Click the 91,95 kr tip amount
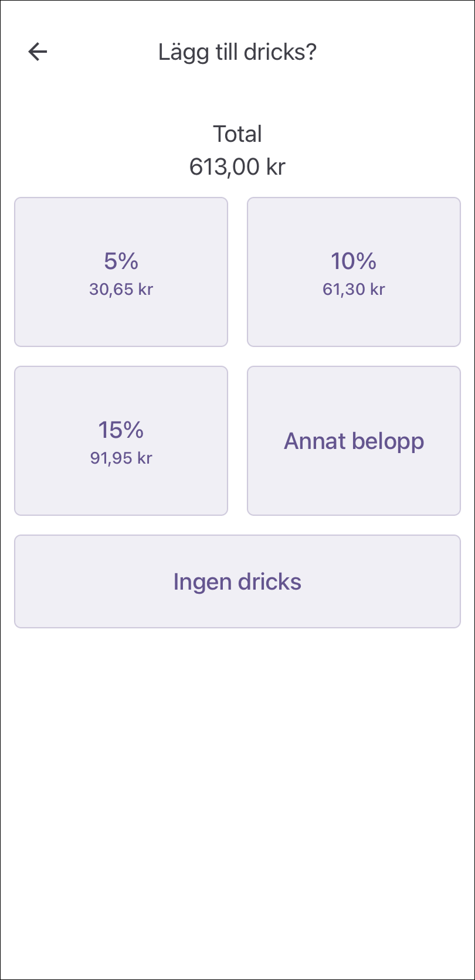The width and height of the screenshot is (475, 980). point(121,458)
